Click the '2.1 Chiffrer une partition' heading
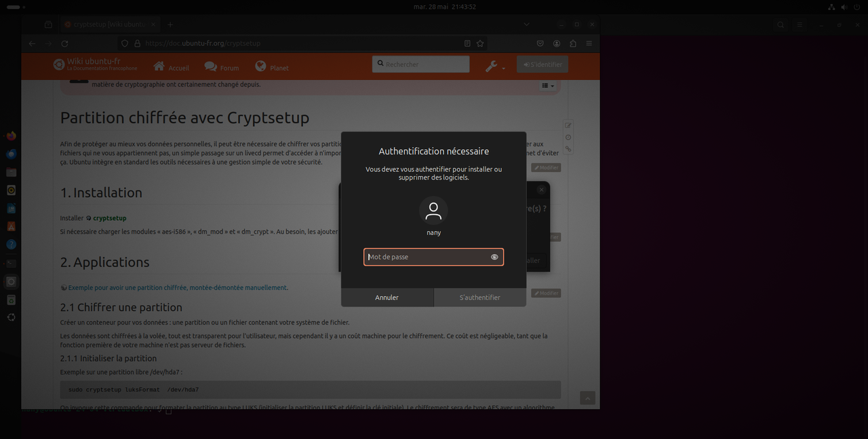This screenshot has height=439, width=868. click(x=121, y=307)
